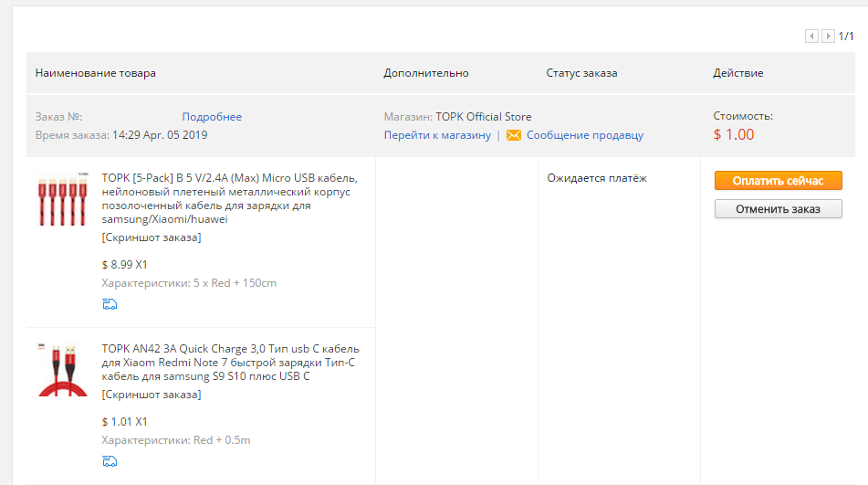The image size is (868, 485).
Task: Click shipping truck icon under 5-Pack cable
Action: [110, 304]
